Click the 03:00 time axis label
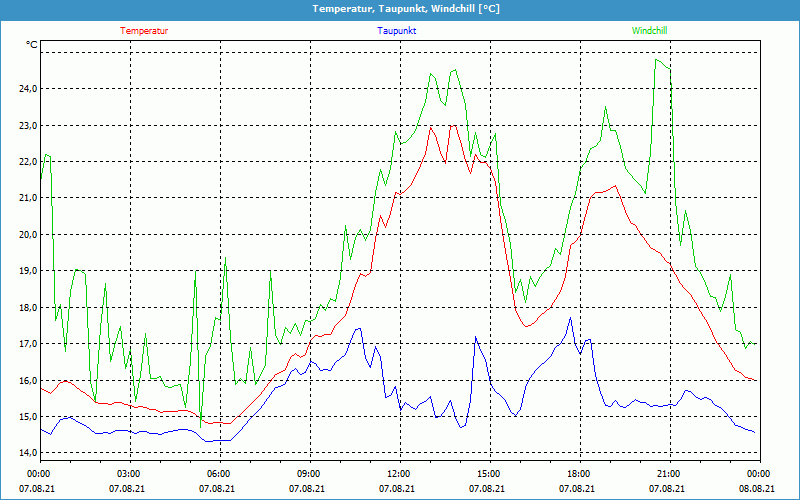Screen dimensions: 800x500 (x=127, y=474)
